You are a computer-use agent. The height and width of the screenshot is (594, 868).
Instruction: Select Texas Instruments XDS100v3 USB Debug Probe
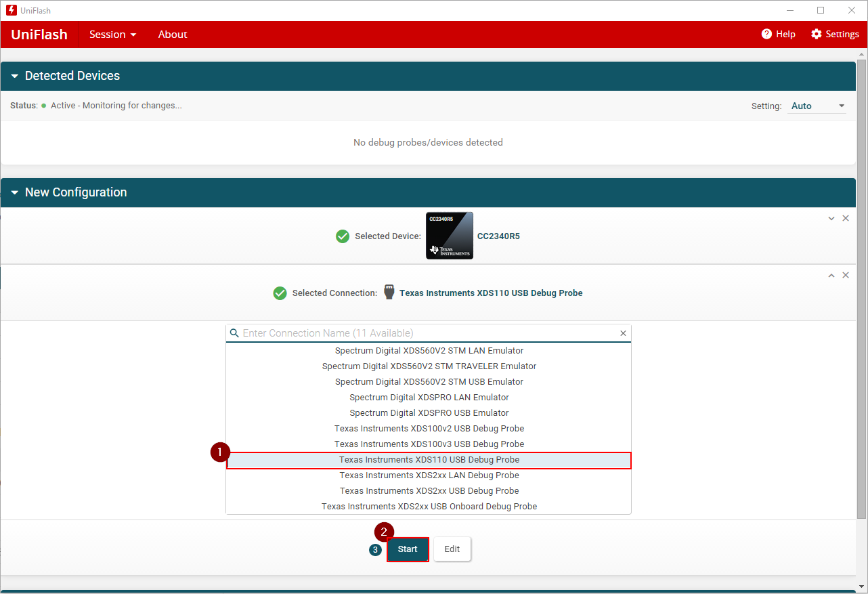429,444
